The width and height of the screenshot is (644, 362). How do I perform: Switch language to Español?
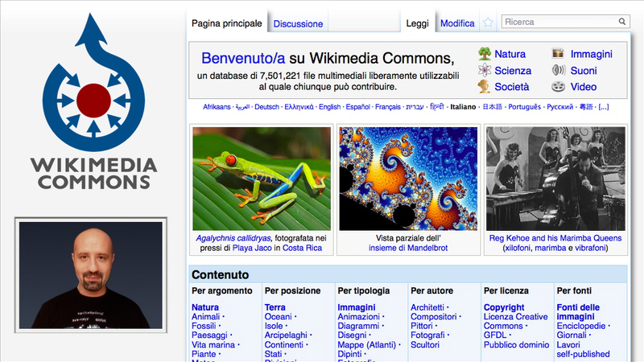tap(357, 107)
